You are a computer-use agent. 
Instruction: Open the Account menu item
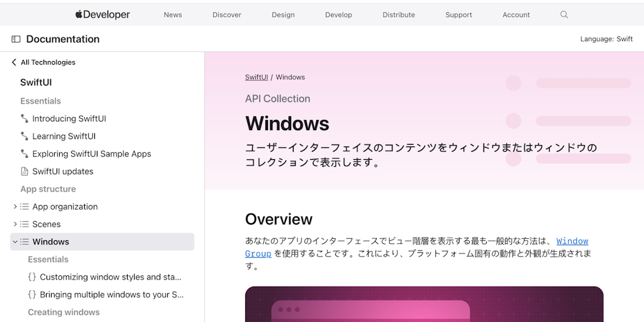click(x=516, y=14)
